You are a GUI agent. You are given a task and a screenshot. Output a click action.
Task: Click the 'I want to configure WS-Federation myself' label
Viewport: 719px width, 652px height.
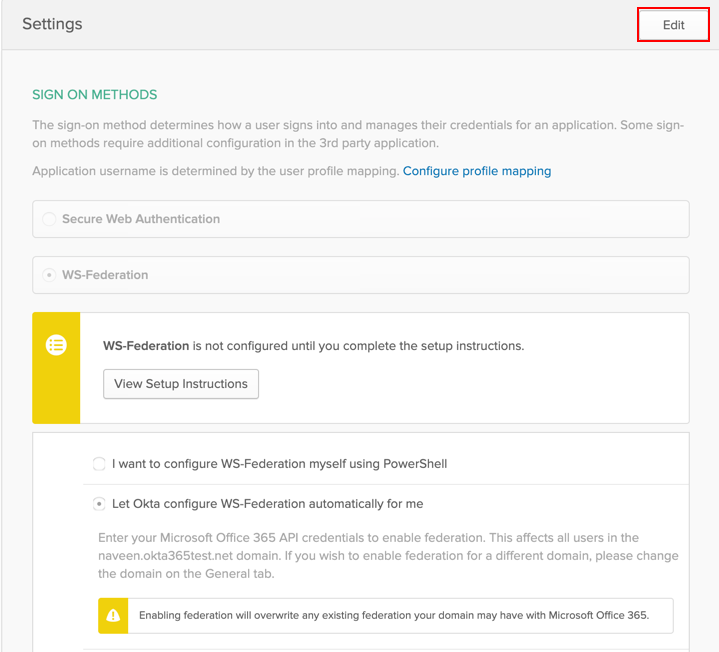point(279,464)
